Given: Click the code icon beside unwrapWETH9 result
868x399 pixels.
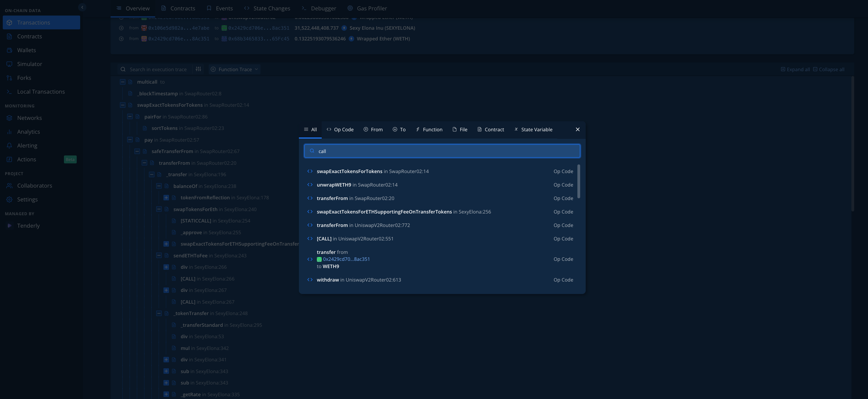Looking at the screenshot, I should pyautogui.click(x=310, y=185).
